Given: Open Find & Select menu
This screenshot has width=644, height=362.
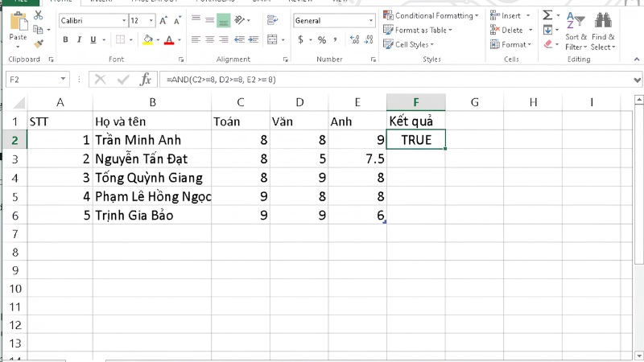Looking at the screenshot, I should tap(603, 31).
